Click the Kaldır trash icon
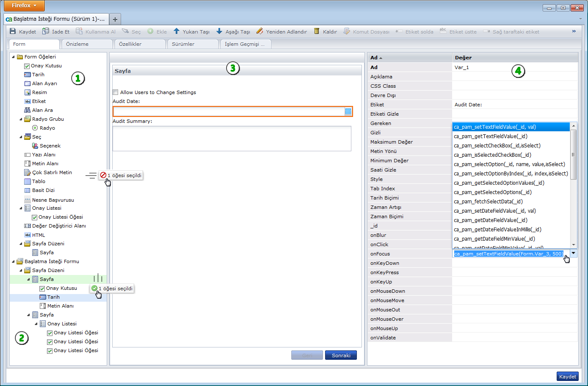Image resolution: width=588 pixels, height=386 pixels. pos(317,31)
